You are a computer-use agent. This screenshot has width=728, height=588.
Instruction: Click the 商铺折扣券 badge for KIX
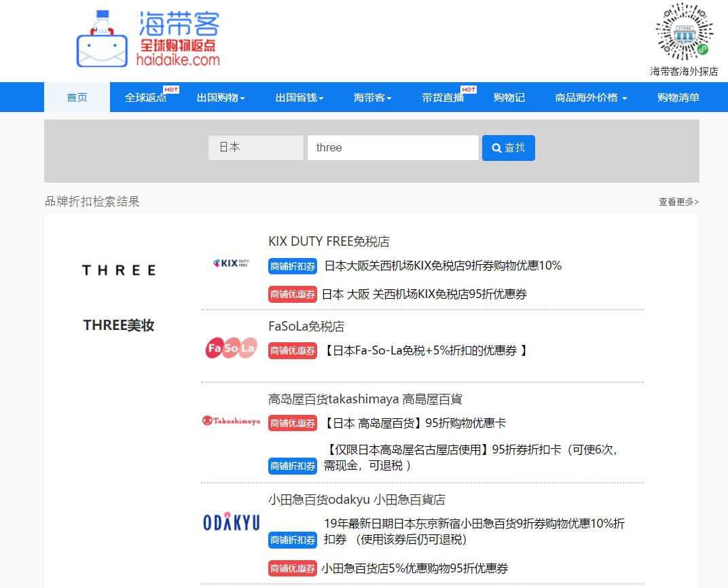point(292,265)
